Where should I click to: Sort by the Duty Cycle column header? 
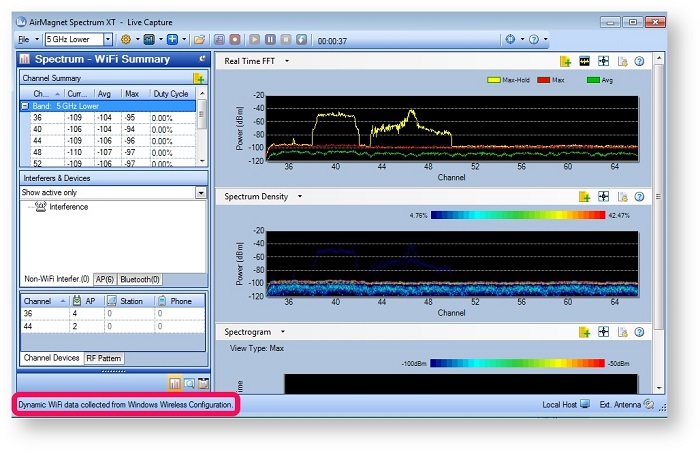click(170, 93)
